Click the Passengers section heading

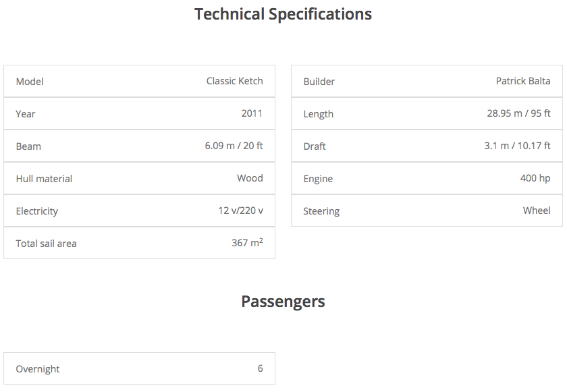tap(283, 302)
